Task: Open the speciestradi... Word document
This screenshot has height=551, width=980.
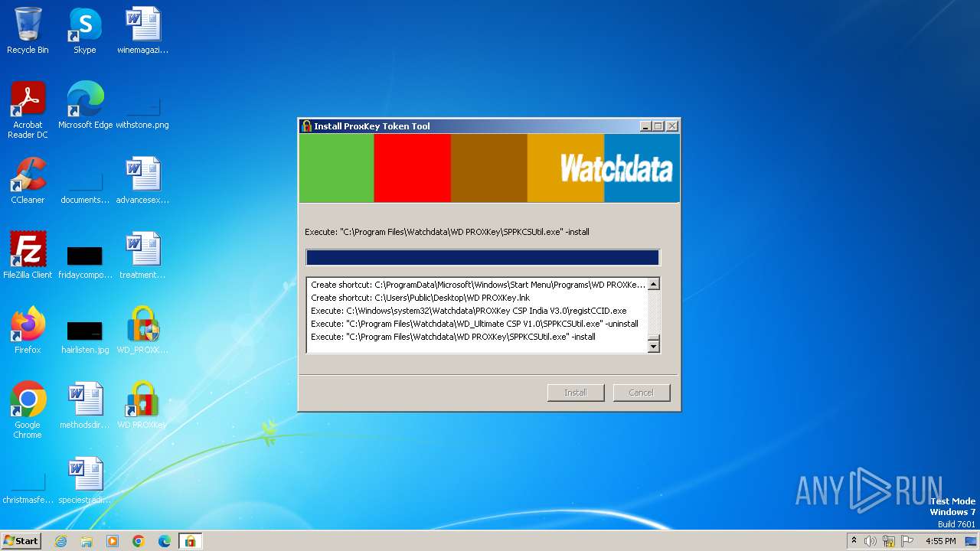Action: click(85, 481)
